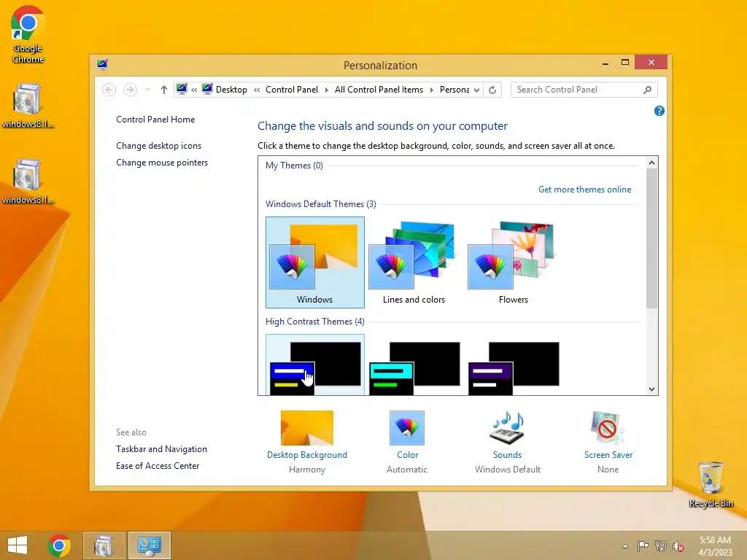The height and width of the screenshot is (560, 747).
Task: Click the Windows Default Themes (3) heading
Action: tap(321, 204)
